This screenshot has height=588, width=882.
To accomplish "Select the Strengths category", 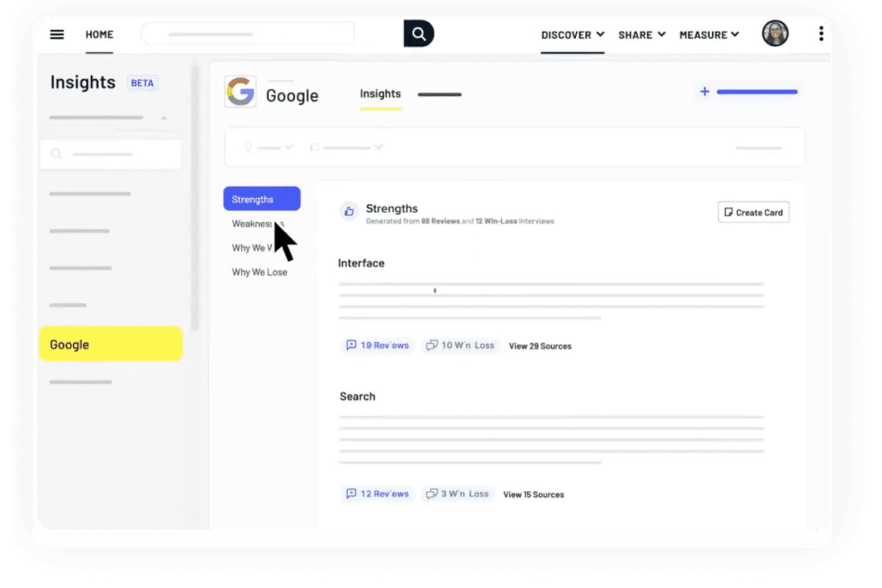I will [262, 199].
